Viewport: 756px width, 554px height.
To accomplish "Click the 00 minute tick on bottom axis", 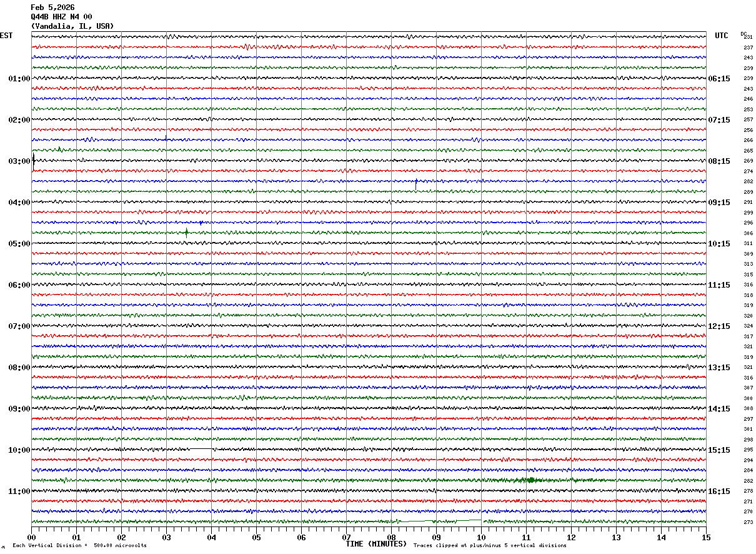I will (31, 537).
